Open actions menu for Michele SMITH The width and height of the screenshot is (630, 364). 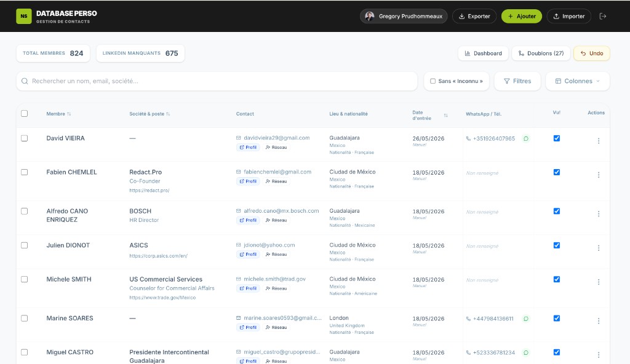click(598, 282)
